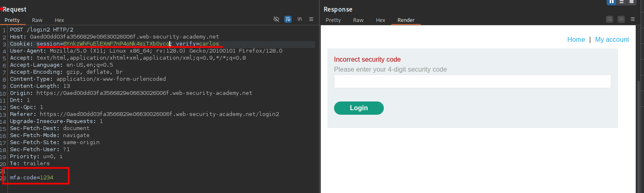Toggle line wrap in Request panel
The image size is (644, 193).
[288, 19]
